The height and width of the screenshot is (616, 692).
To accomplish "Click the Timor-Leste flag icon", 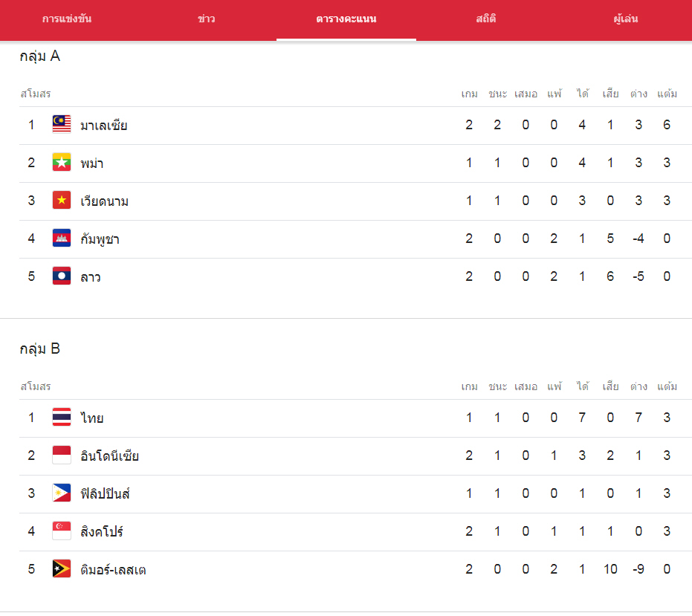I will [62, 568].
